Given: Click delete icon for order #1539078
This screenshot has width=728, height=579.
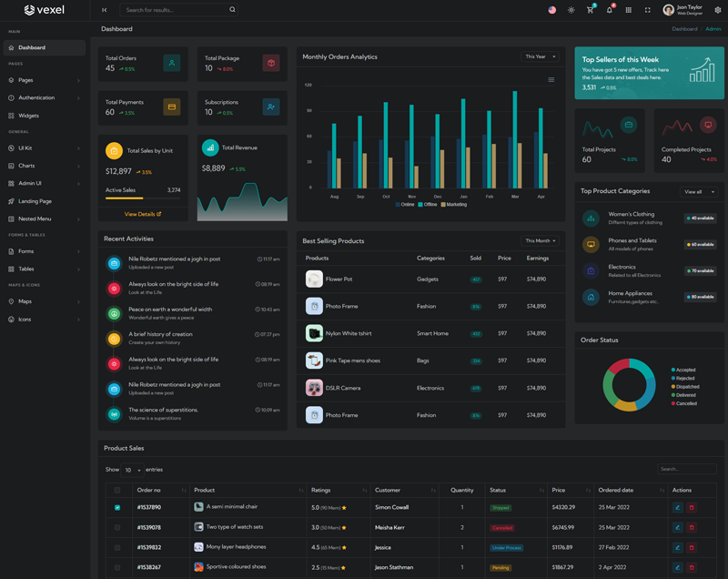Looking at the screenshot, I should tap(691, 527).
